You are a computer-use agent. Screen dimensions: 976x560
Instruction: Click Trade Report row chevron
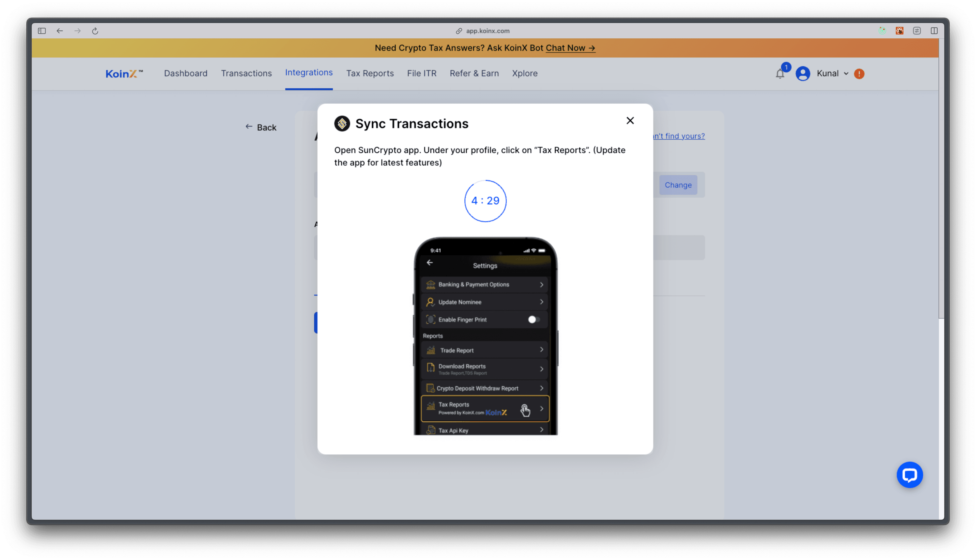(x=541, y=350)
